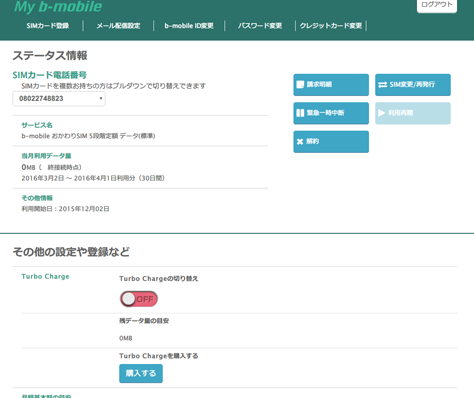Click the 解約 cancel contract button

click(x=331, y=142)
